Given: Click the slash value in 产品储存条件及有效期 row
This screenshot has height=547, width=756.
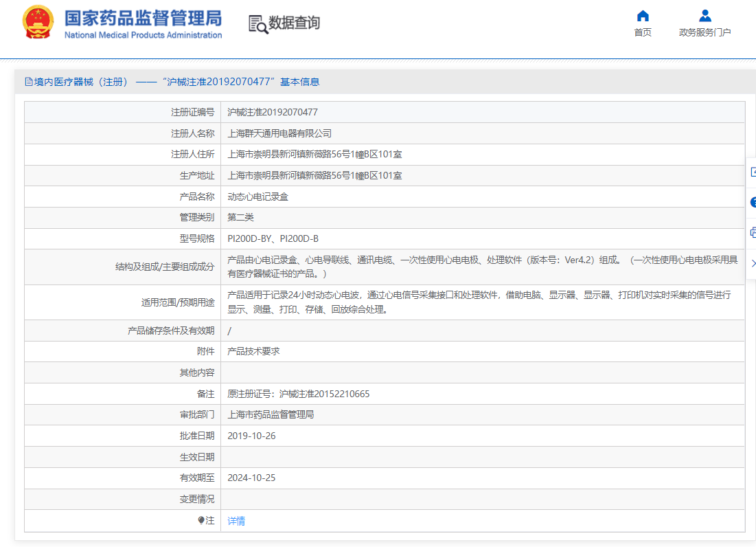Looking at the screenshot, I should (x=229, y=331).
